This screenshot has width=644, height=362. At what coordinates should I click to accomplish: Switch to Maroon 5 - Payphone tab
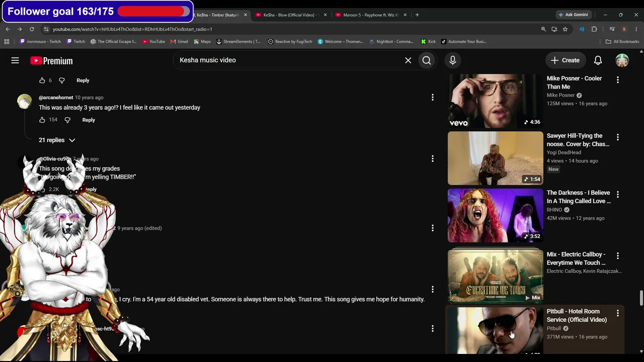[x=371, y=15]
